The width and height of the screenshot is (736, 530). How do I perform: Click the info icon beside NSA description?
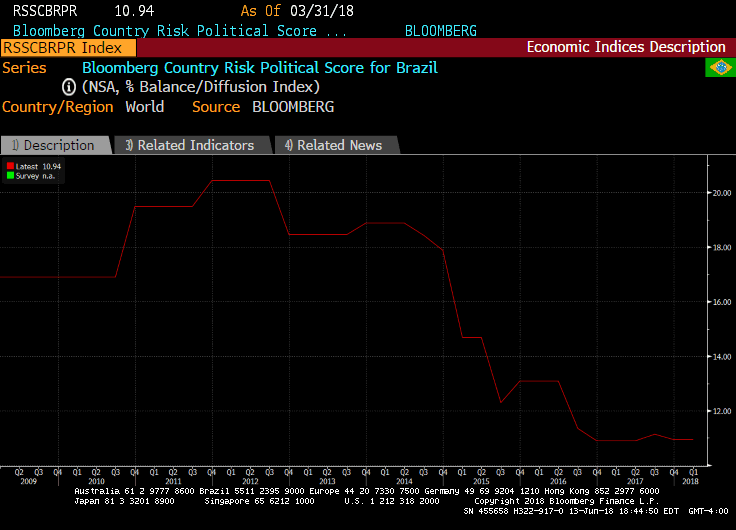click(69, 87)
